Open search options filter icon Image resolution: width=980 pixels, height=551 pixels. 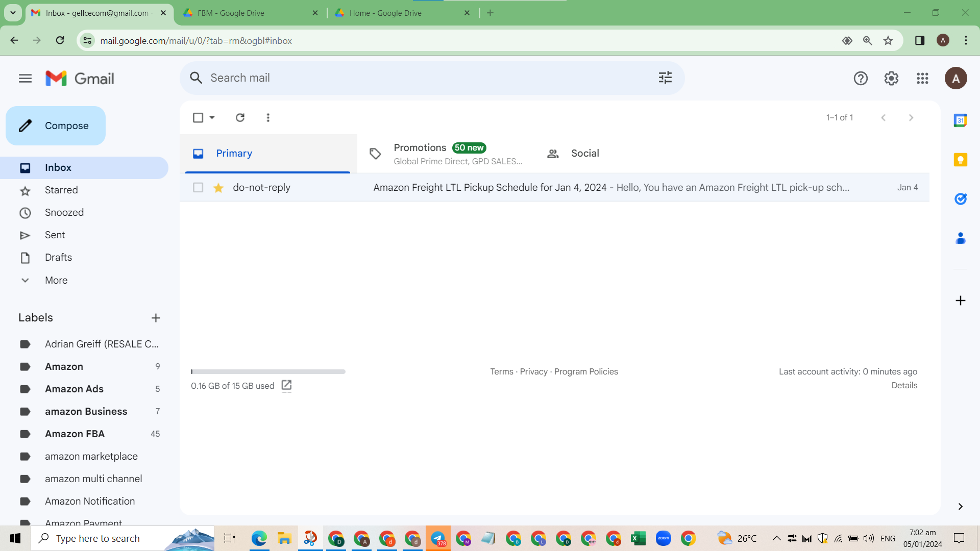coord(665,78)
